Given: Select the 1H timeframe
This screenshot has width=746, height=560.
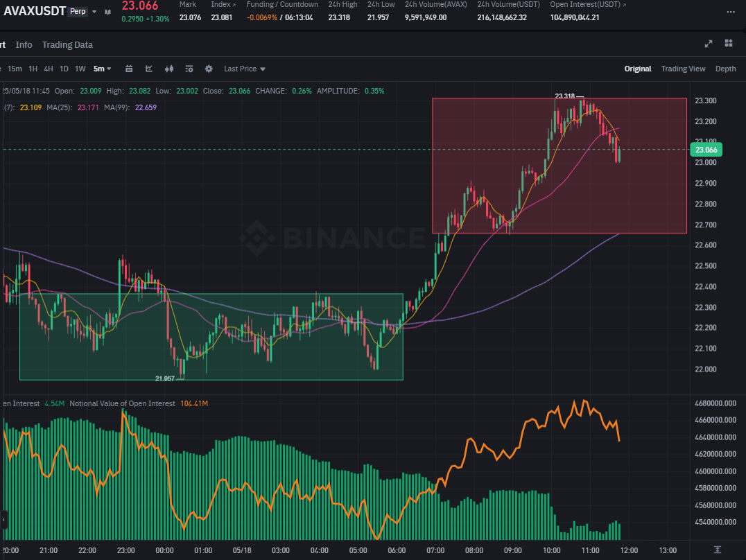Looking at the screenshot, I should click(x=33, y=69).
